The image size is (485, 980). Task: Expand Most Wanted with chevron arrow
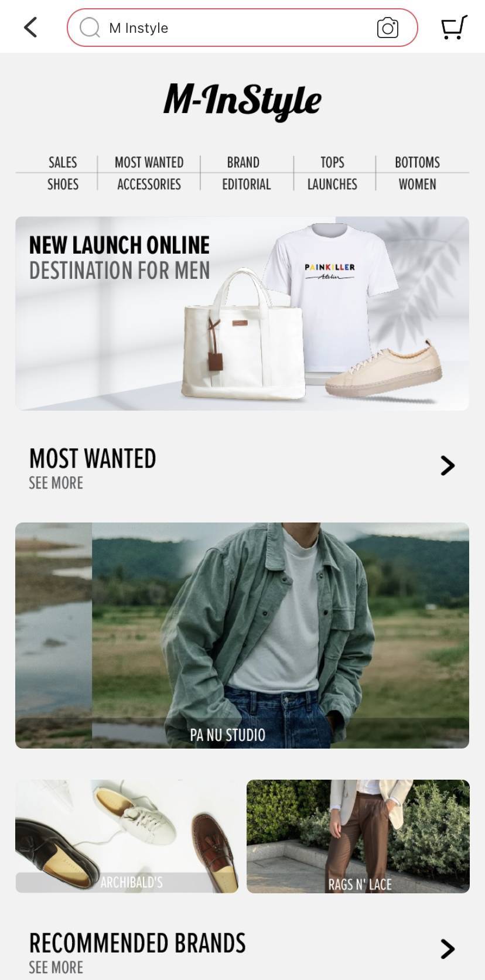(x=448, y=466)
